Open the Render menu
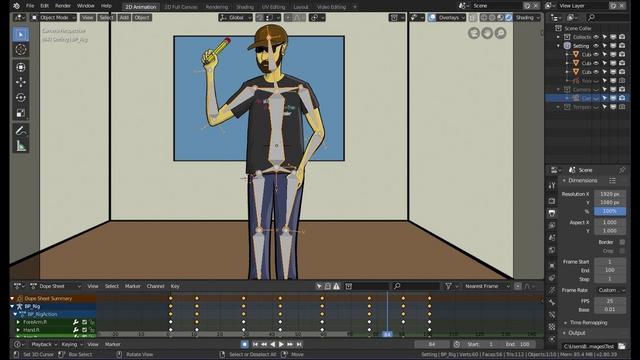The image size is (640, 360). [63, 6]
